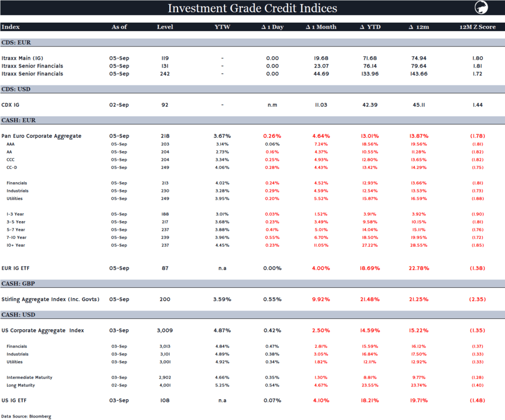Click the Investment Grade Credit Indices title

252,8
